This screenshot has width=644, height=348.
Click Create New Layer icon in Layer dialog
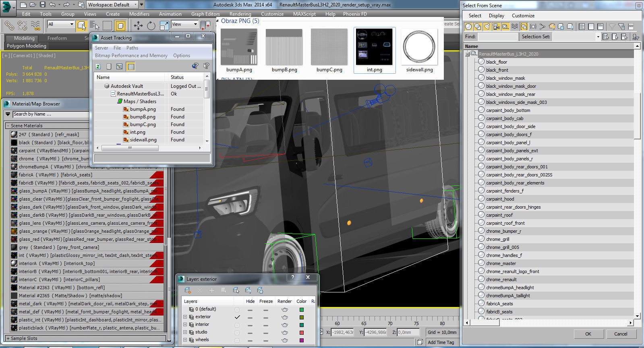pyautogui.click(x=188, y=290)
